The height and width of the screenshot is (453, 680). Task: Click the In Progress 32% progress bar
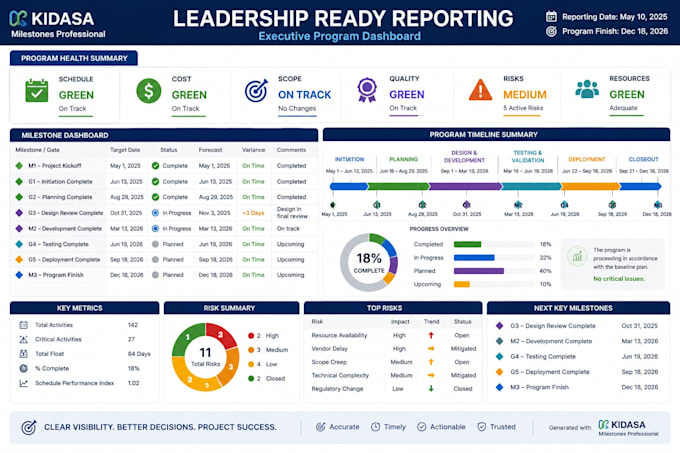point(474,257)
